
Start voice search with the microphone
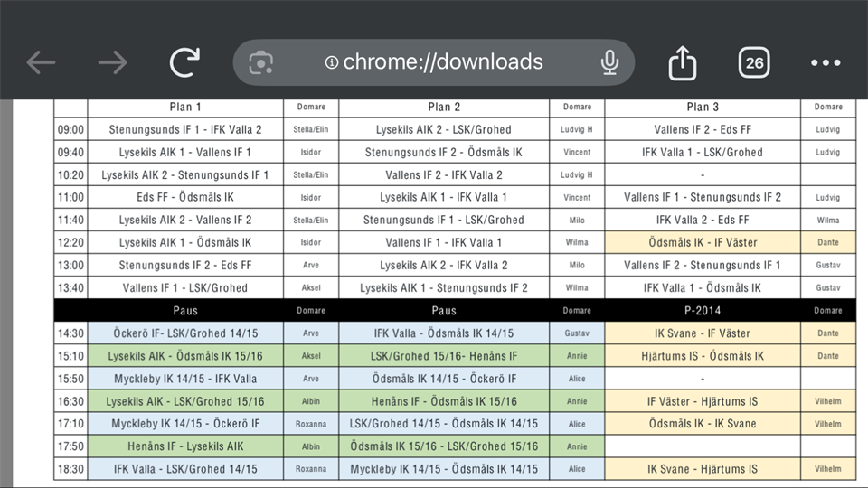point(609,62)
